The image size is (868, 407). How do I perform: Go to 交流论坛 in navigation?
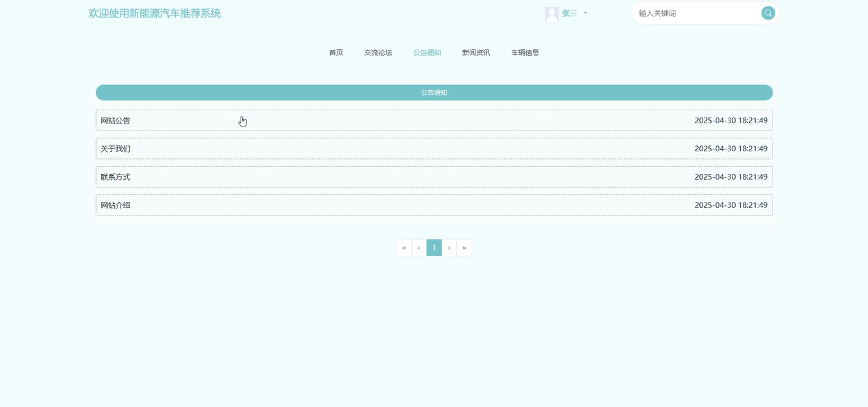378,53
